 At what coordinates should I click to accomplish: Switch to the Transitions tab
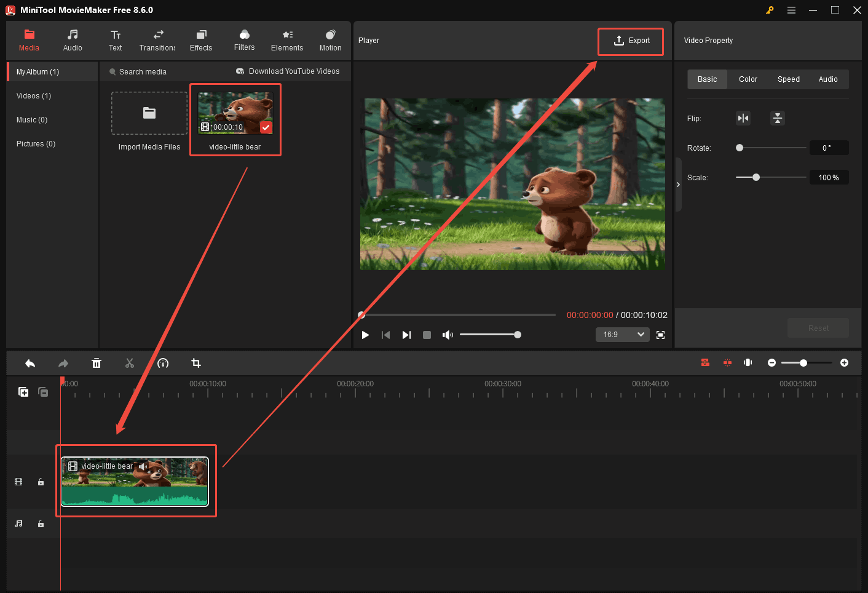click(158, 41)
